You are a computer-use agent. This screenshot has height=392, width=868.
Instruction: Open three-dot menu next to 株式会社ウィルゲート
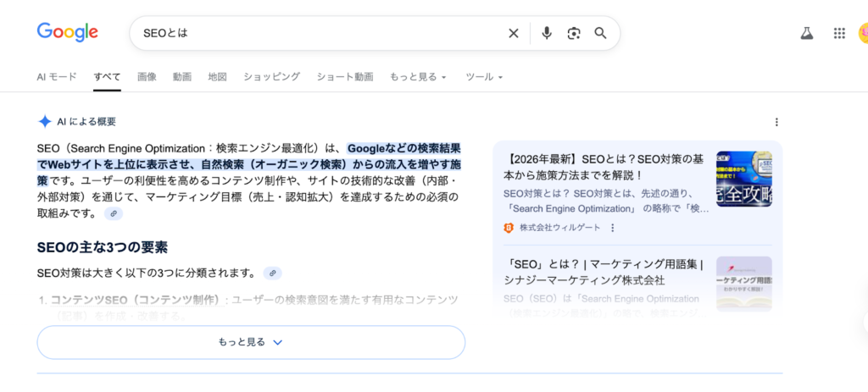point(613,228)
